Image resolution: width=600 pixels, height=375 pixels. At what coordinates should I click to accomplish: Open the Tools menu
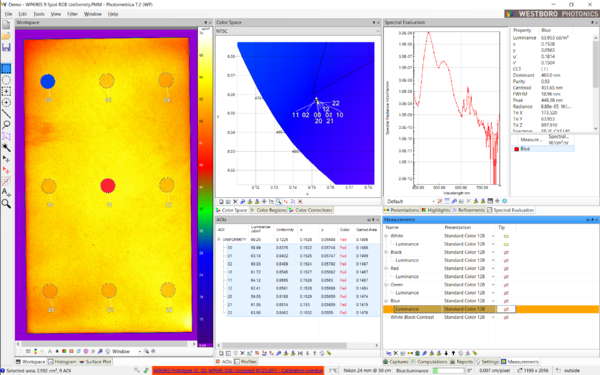pos(39,14)
